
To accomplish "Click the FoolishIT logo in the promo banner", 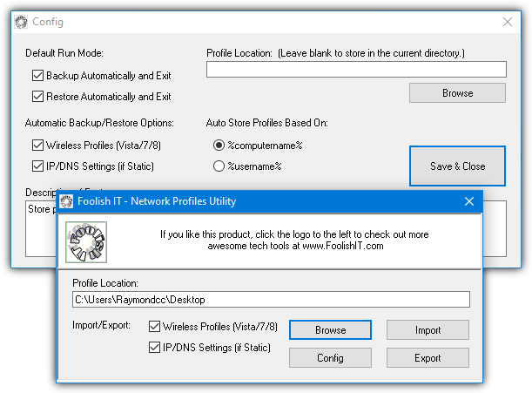I will [86, 242].
